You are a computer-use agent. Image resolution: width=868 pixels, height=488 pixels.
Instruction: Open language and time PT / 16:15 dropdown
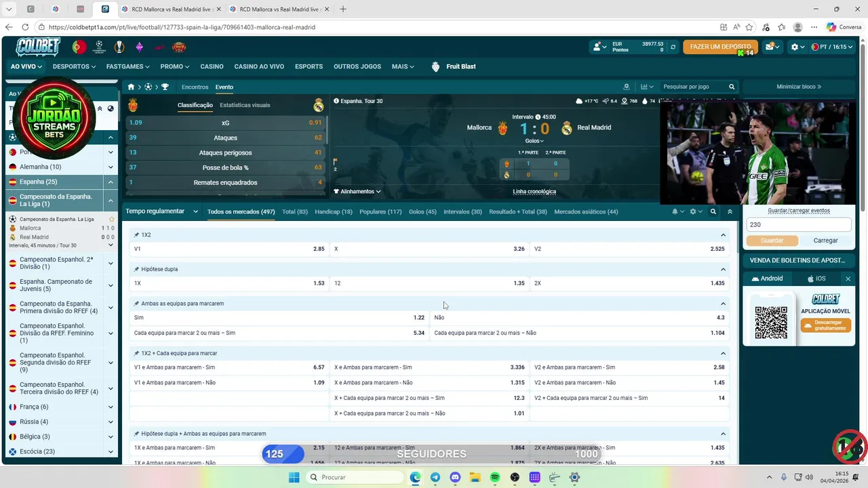[832, 47]
